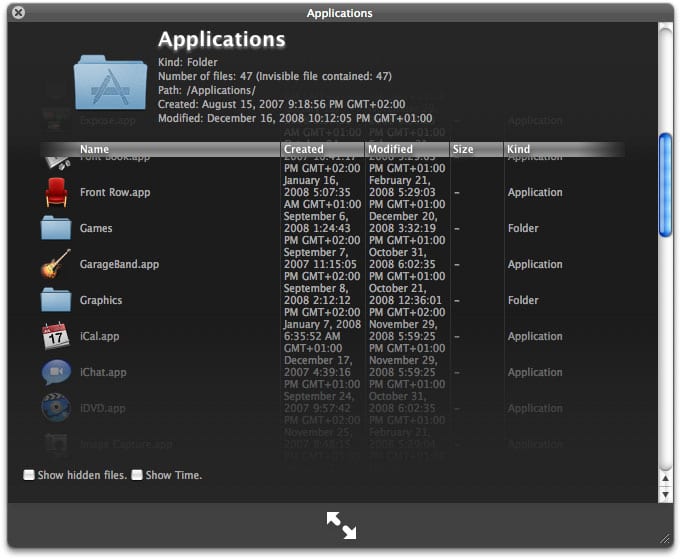Sort by Created column header
681x559 pixels.
pyautogui.click(x=323, y=149)
